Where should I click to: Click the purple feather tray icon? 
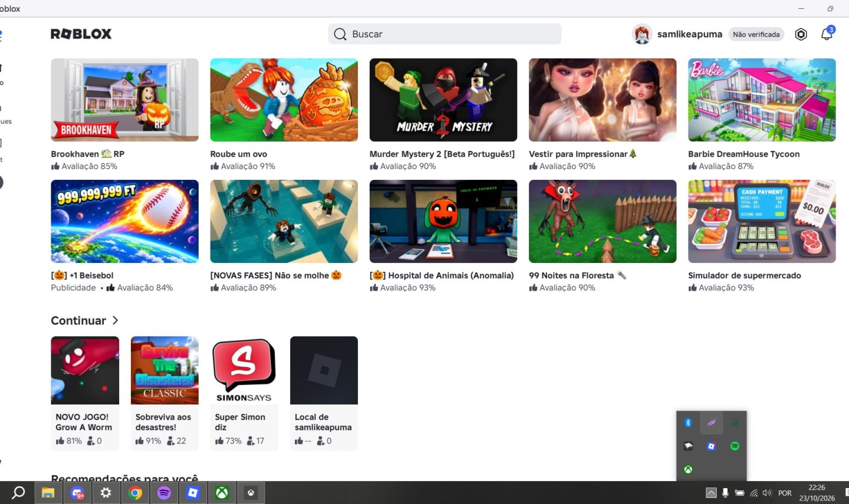point(711,423)
